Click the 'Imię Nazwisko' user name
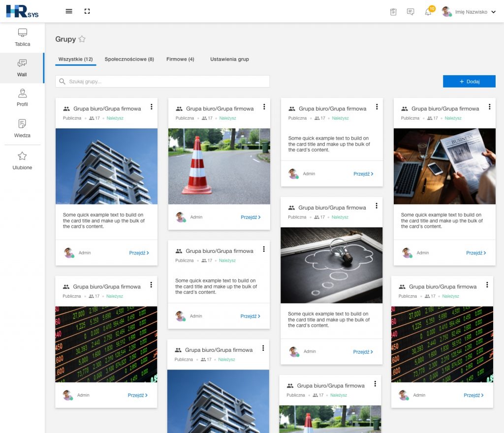 [x=471, y=12]
